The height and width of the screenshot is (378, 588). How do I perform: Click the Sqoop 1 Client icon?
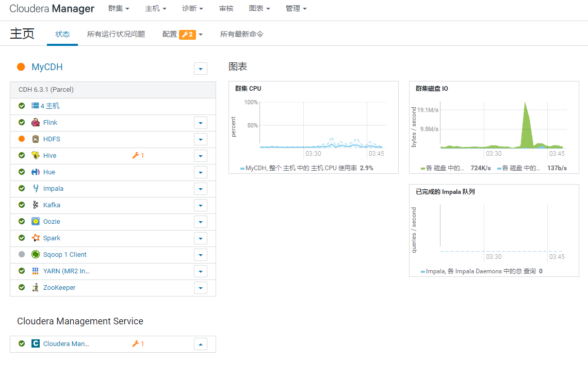[x=36, y=254]
